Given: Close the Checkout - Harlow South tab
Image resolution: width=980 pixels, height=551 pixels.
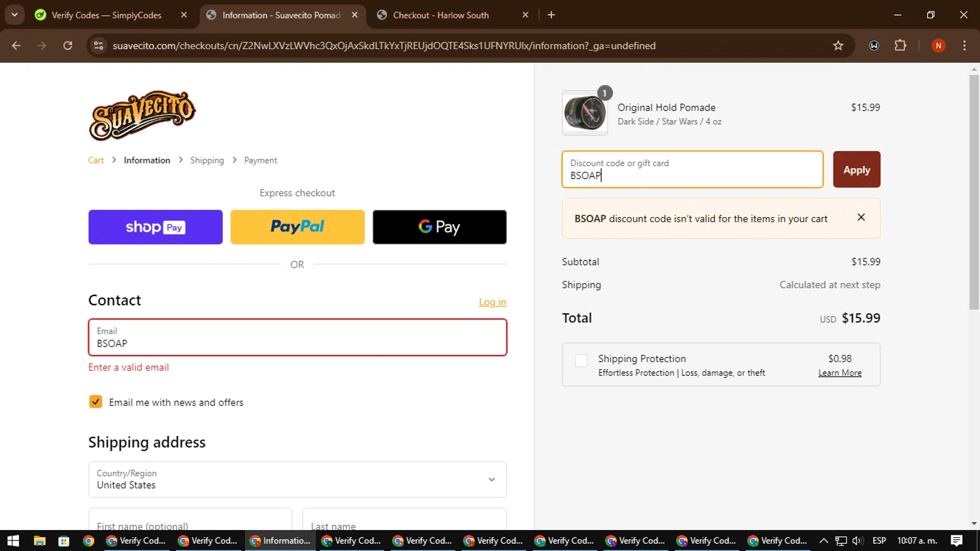Looking at the screenshot, I should (525, 15).
